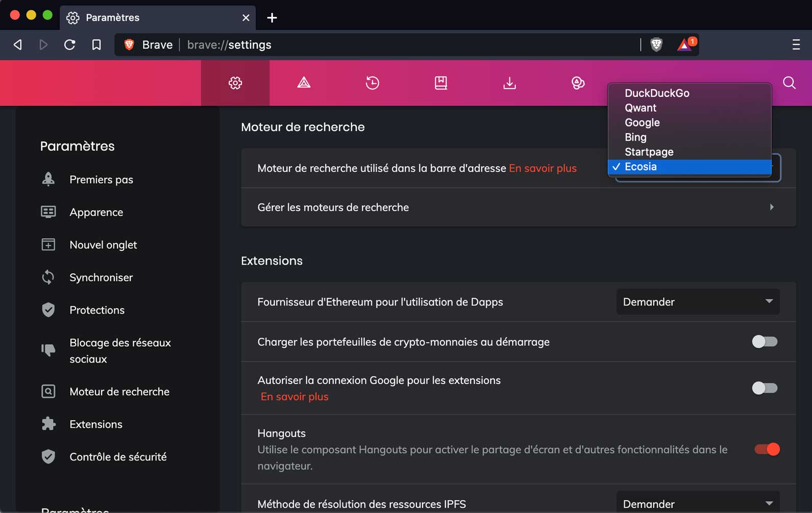Image resolution: width=812 pixels, height=513 pixels.
Task: Open a new tab with plus button
Action: [x=272, y=18]
